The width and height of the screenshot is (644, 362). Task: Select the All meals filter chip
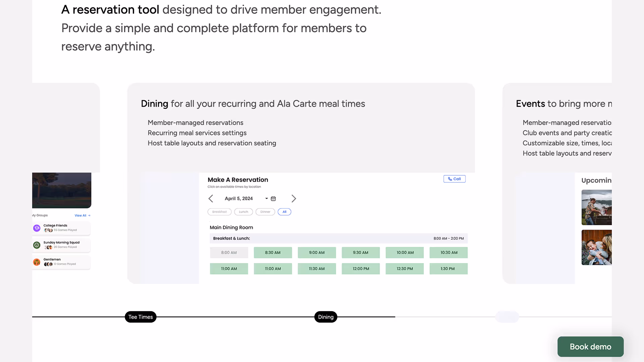tap(284, 212)
